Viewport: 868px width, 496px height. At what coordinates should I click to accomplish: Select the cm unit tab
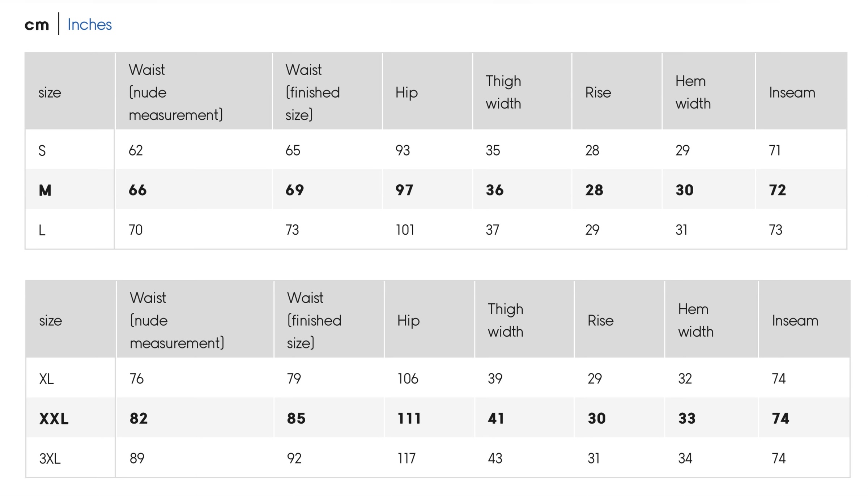pos(37,25)
